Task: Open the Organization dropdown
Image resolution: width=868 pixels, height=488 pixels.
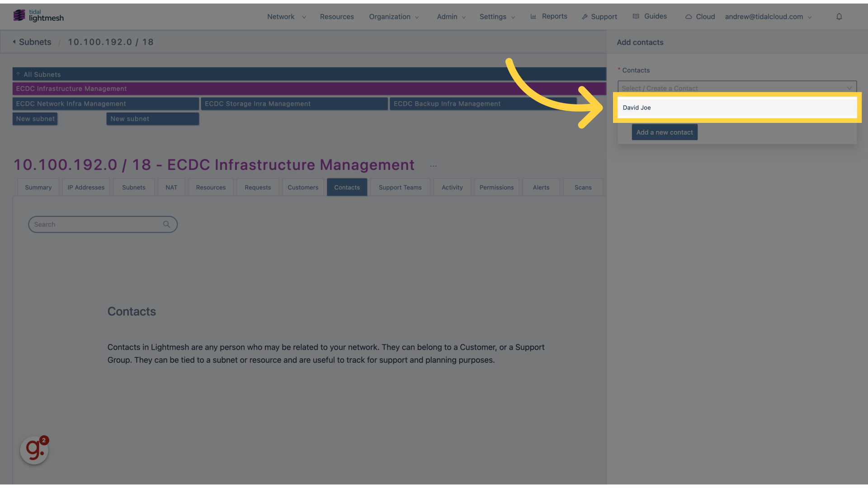Action: (x=394, y=17)
